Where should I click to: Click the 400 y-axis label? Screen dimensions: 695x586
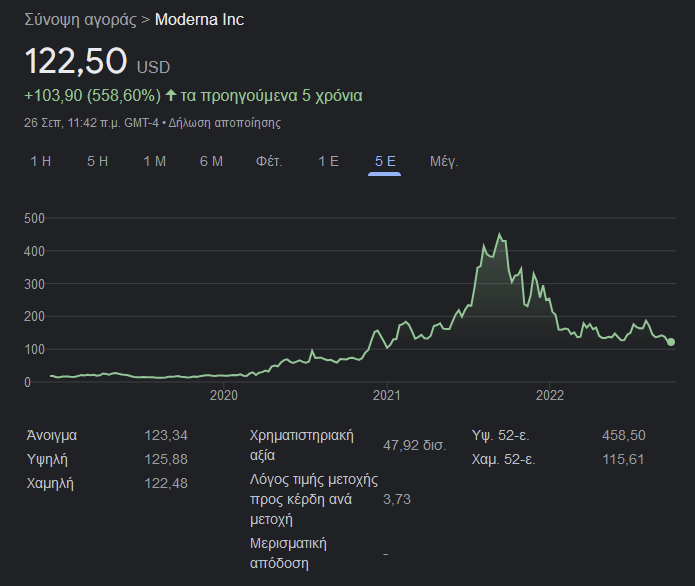click(35, 251)
